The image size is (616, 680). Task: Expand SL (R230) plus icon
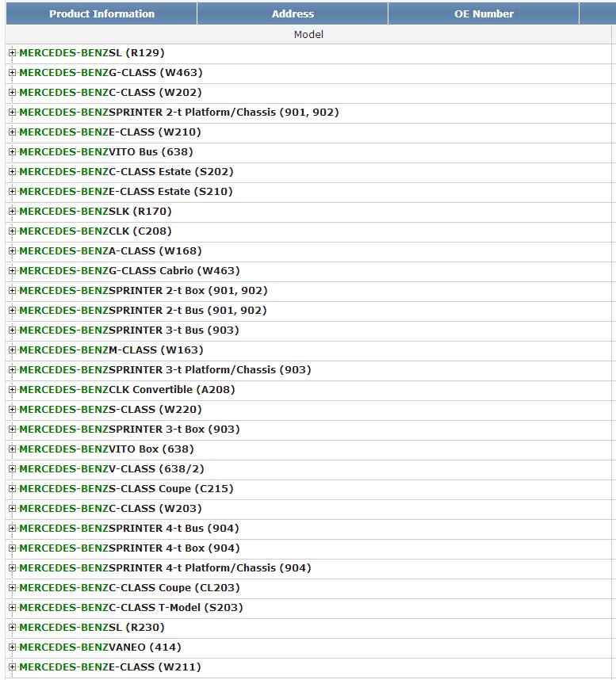[12, 628]
